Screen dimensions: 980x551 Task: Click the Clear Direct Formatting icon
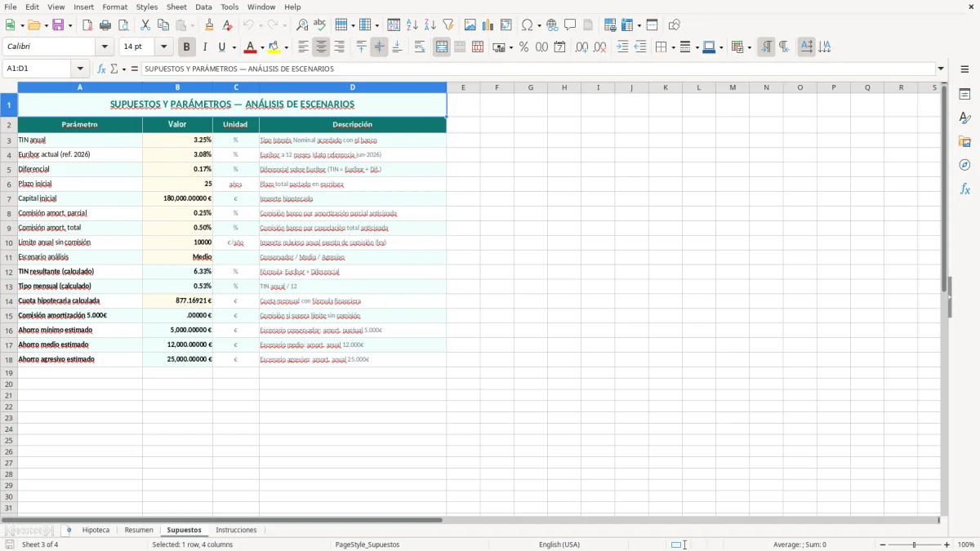pos(228,25)
